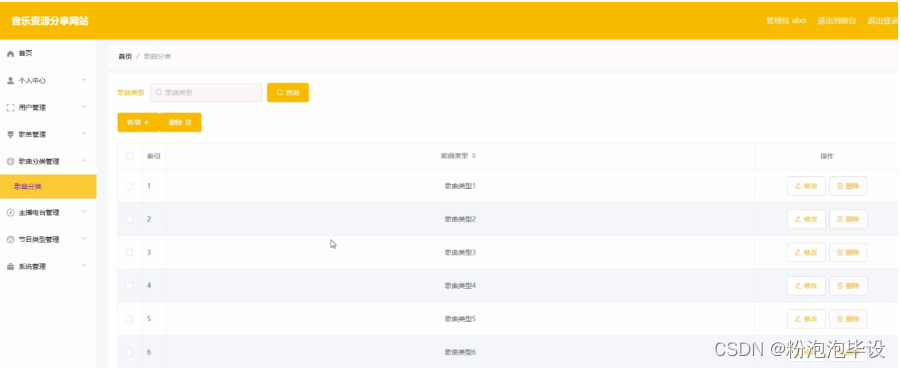Click the 查询 search button

288,93
